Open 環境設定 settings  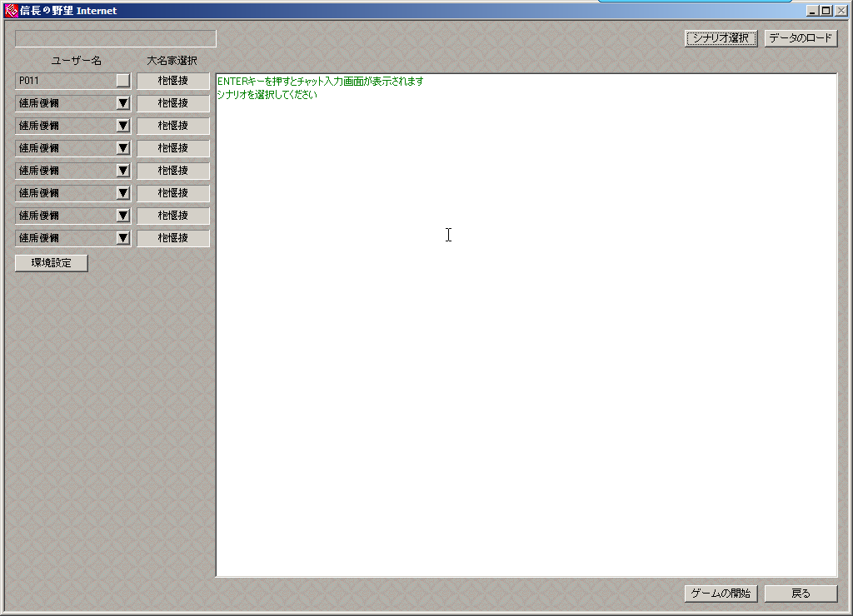click(x=52, y=263)
